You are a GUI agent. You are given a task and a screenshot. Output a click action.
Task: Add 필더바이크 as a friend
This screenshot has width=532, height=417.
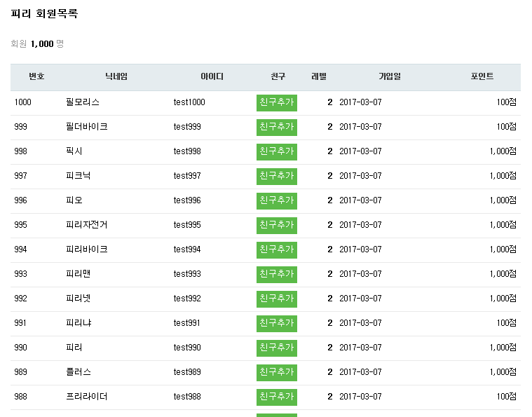click(276, 127)
